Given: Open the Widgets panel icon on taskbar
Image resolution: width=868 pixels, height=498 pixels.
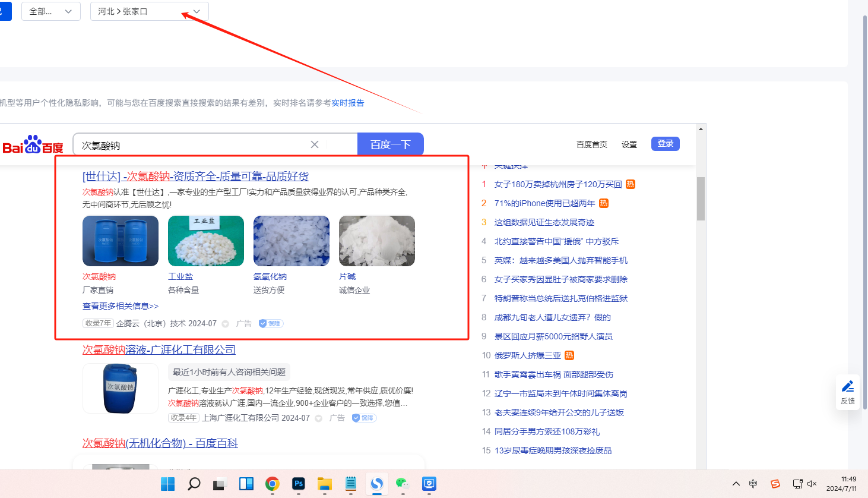Looking at the screenshot, I should (x=246, y=484).
